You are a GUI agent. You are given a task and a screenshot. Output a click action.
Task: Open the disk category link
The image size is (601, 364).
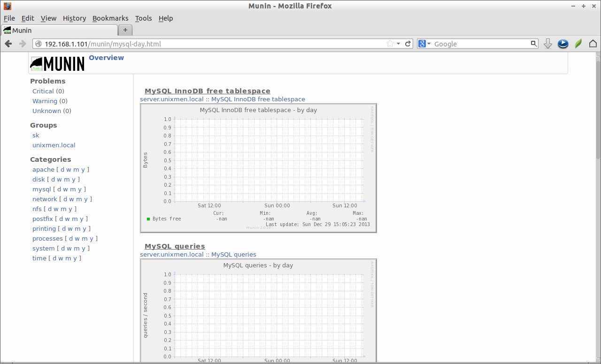pyautogui.click(x=39, y=179)
